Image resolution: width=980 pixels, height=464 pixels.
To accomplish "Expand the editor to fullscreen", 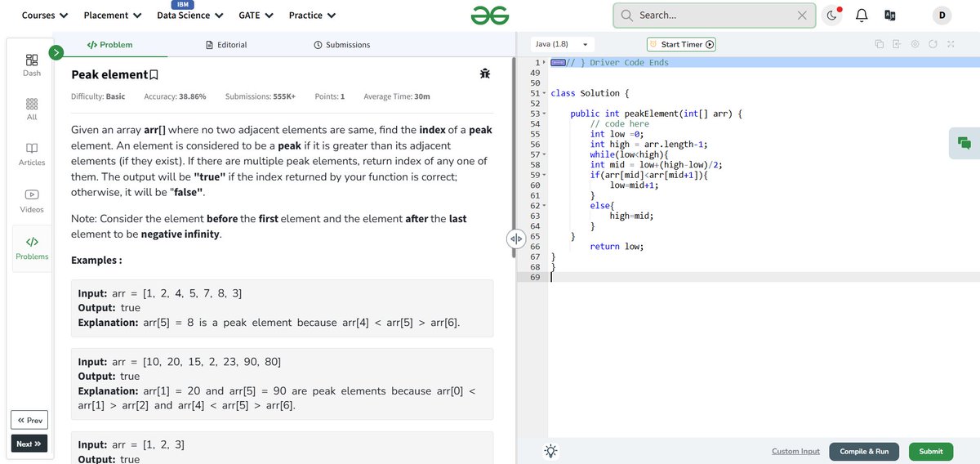I will click(951, 44).
